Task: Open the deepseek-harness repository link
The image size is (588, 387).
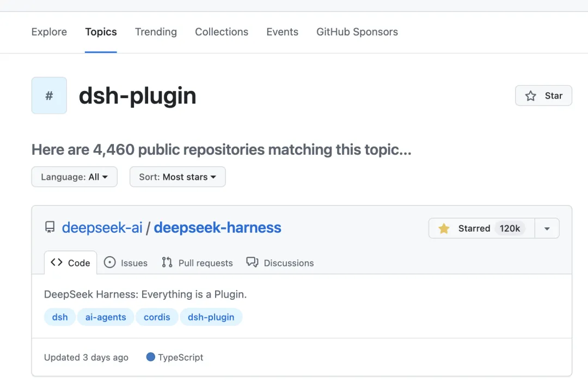Action: pyautogui.click(x=217, y=227)
